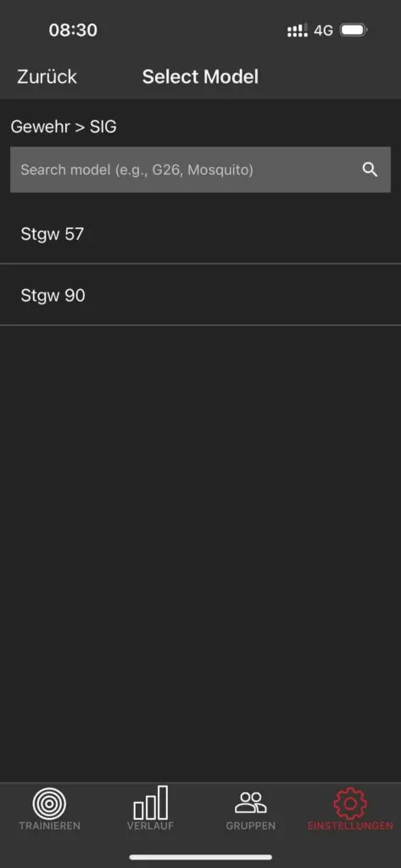Viewport: 401px width, 868px height.
Task: Click the search magnifier icon
Action: (370, 170)
